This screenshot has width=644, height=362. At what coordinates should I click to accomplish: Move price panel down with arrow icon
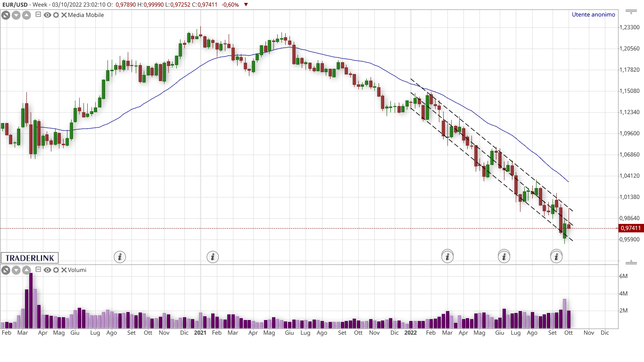(16, 15)
